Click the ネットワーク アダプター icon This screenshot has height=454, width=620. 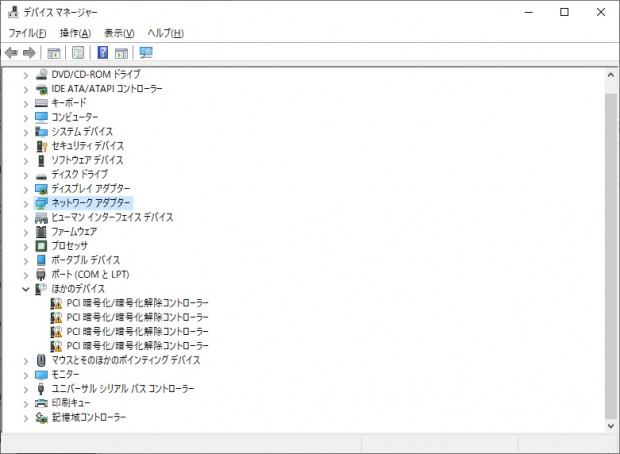coord(41,203)
